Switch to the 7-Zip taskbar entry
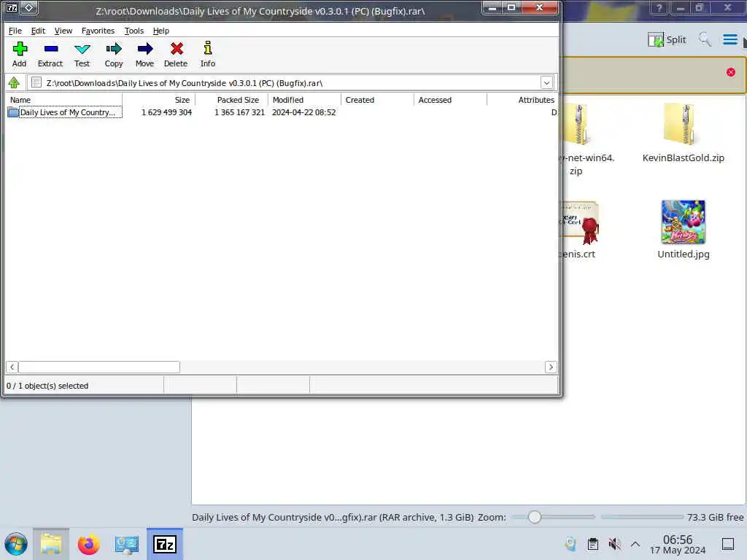Viewport: 747px width, 560px height. coord(165,544)
